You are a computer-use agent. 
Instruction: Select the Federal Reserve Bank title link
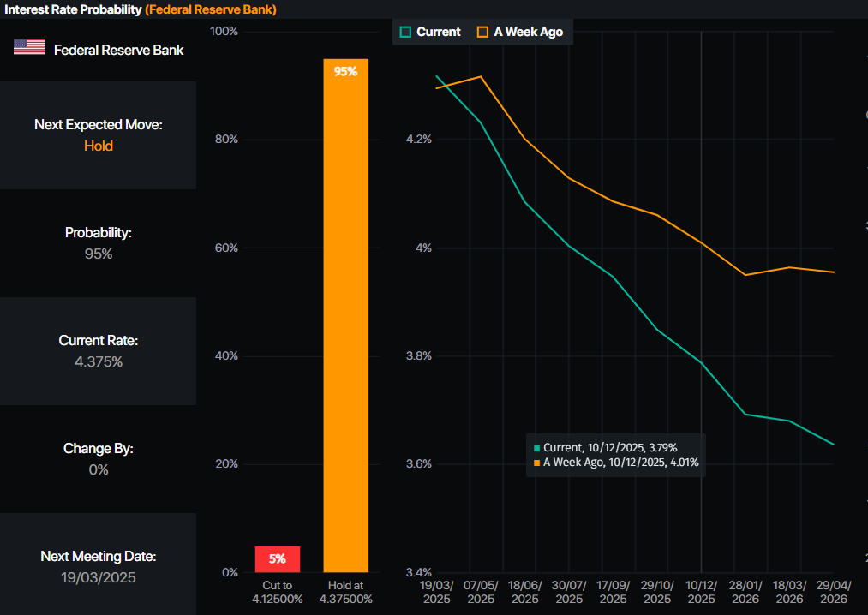point(210,9)
